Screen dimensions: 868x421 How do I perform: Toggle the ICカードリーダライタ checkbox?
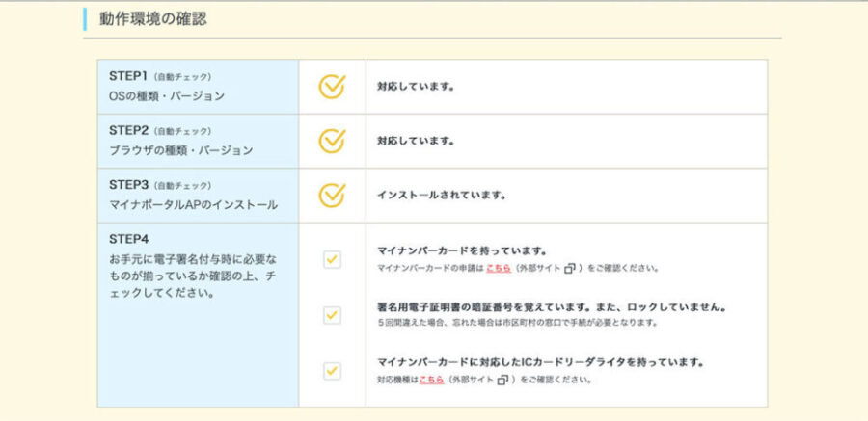coord(332,371)
